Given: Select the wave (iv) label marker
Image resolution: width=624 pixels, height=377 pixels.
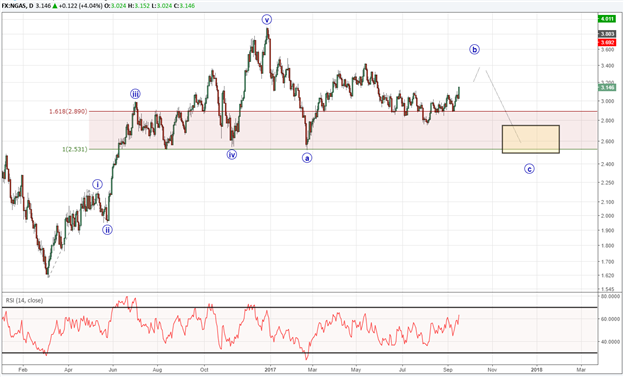Looking at the screenshot, I should [x=232, y=154].
